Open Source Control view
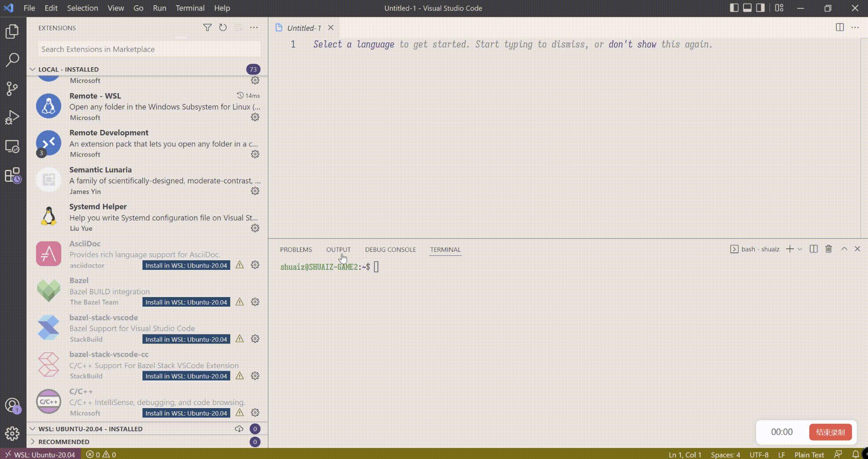 [x=12, y=89]
